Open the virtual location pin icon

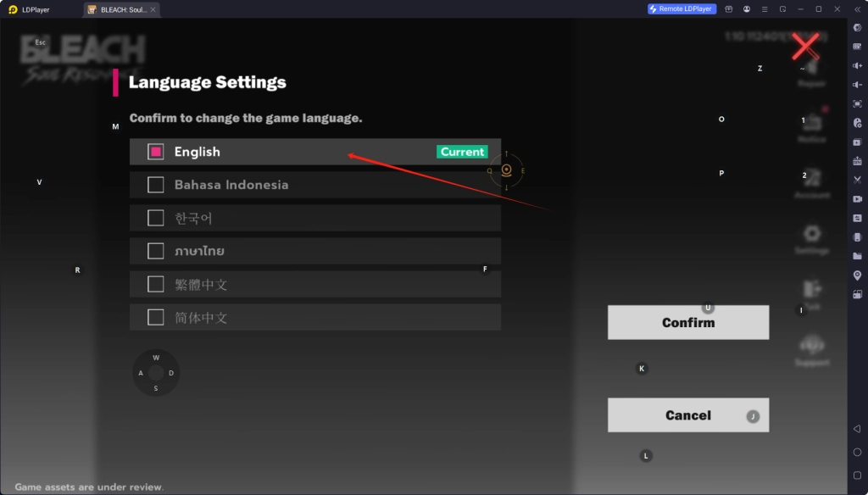pyautogui.click(x=857, y=277)
